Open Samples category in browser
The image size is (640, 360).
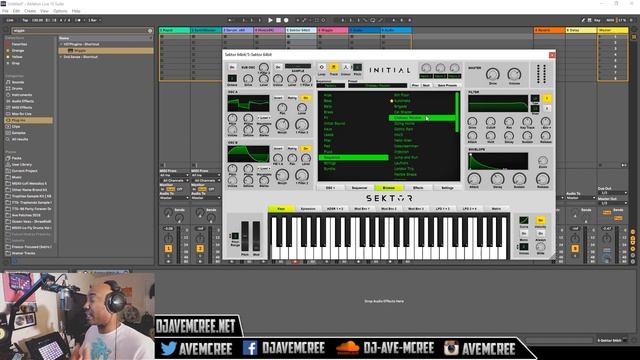(18, 133)
